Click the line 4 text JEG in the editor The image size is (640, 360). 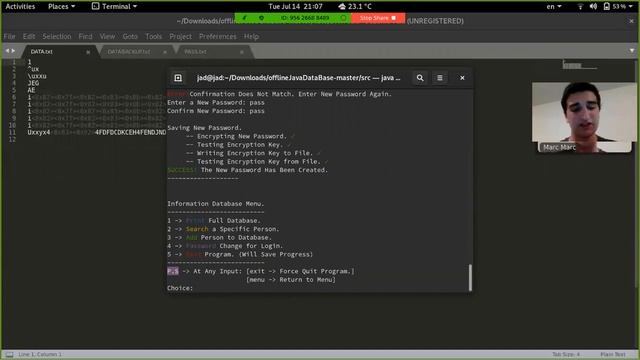pos(33,83)
